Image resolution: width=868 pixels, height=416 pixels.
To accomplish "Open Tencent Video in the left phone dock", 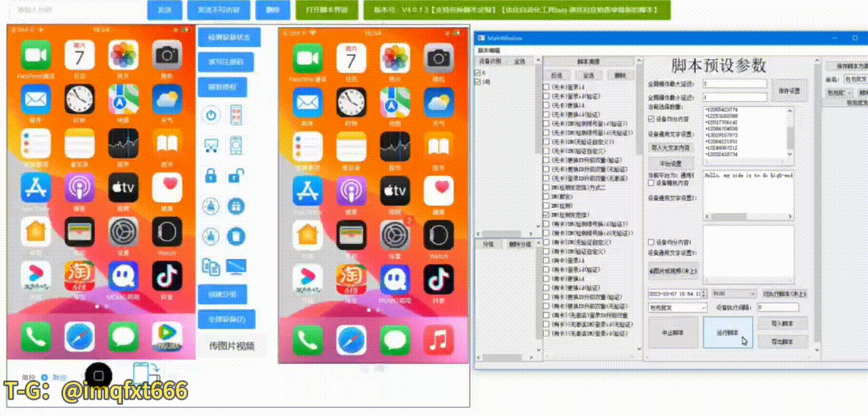I will 167,337.
